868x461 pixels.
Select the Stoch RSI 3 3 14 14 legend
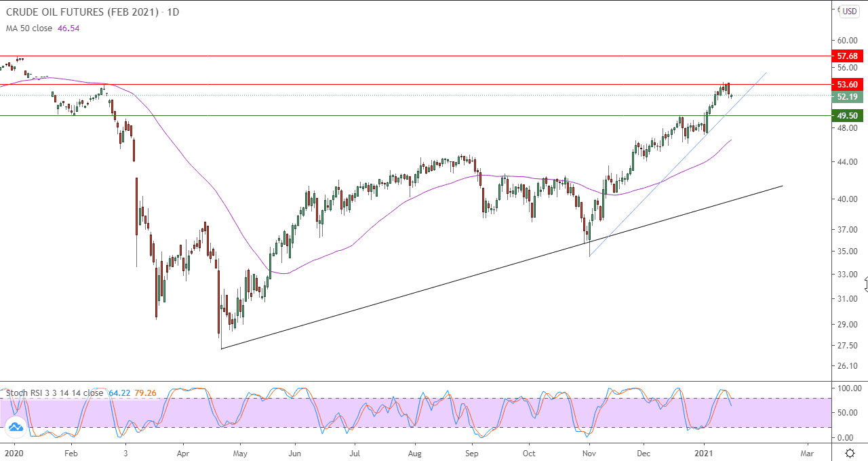click(x=54, y=393)
